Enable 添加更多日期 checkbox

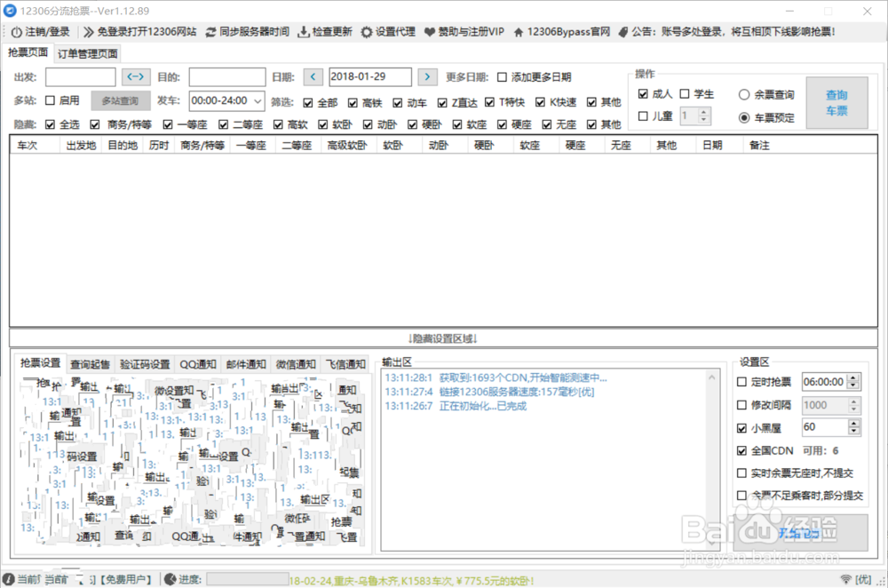click(502, 77)
